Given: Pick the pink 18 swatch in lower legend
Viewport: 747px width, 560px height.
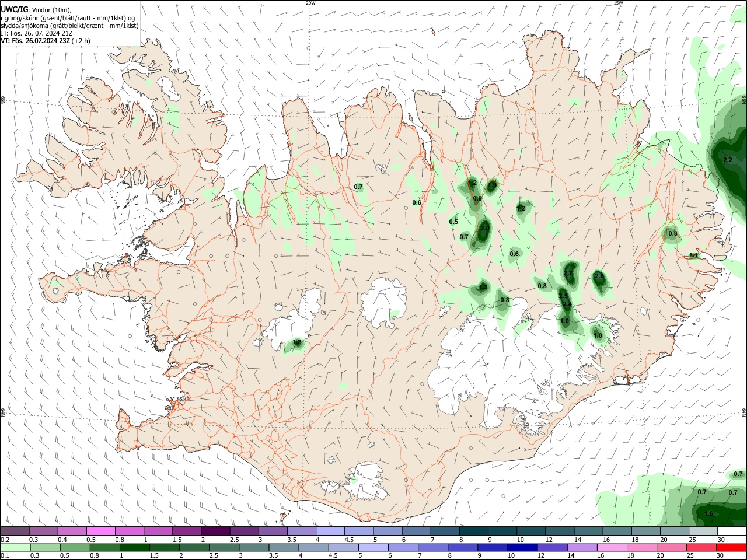Looking at the screenshot, I should click(643, 547).
